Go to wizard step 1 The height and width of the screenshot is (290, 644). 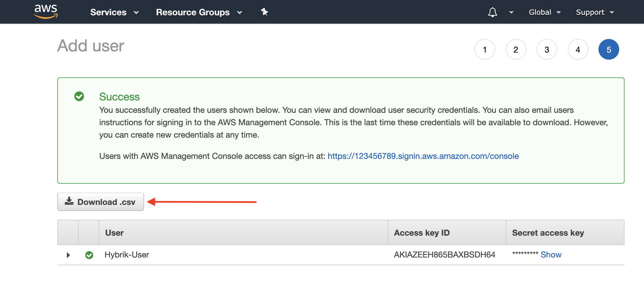[485, 49]
